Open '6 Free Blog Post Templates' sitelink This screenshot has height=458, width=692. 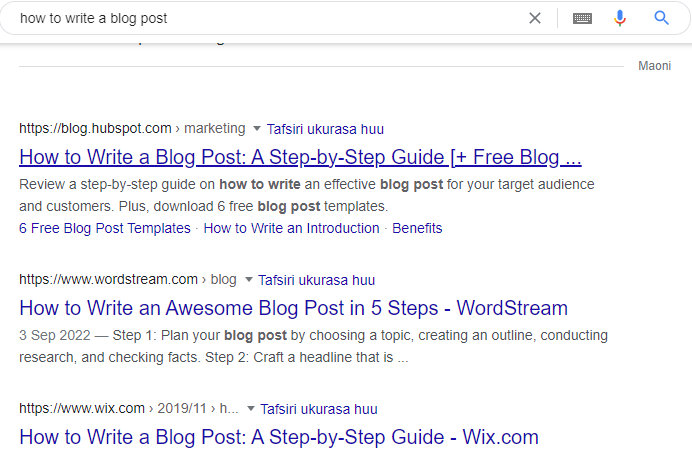(105, 228)
